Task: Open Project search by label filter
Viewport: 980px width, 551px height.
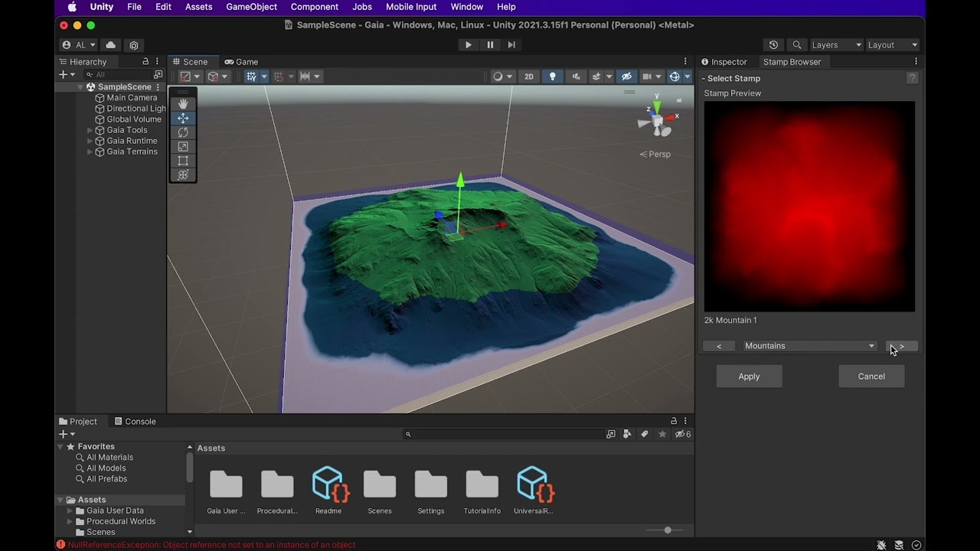Action: coord(645,434)
